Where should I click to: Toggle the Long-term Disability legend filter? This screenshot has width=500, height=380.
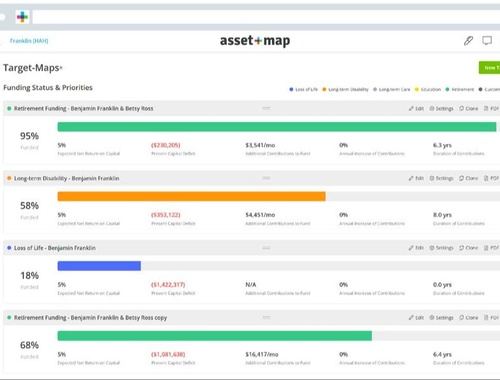[x=345, y=89]
